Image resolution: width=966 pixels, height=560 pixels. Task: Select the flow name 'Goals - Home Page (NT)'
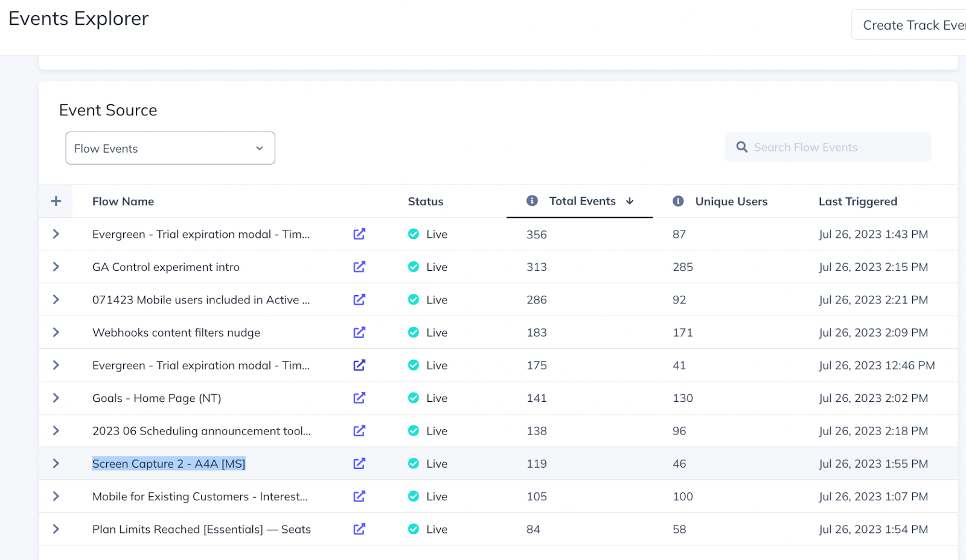coord(157,398)
